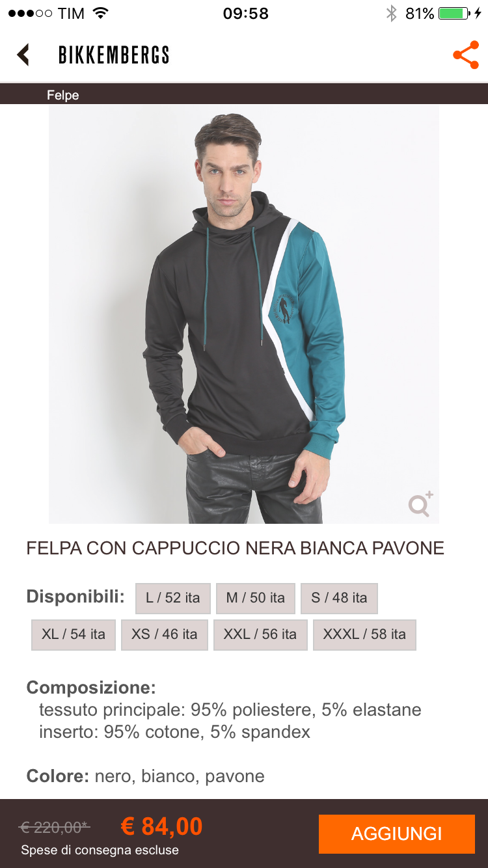Select size S / 48 ita
The height and width of the screenshot is (868, 488).
point(339,598)
